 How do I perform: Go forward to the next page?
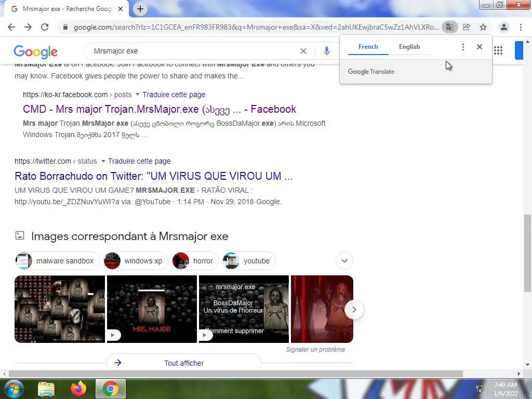28,27
